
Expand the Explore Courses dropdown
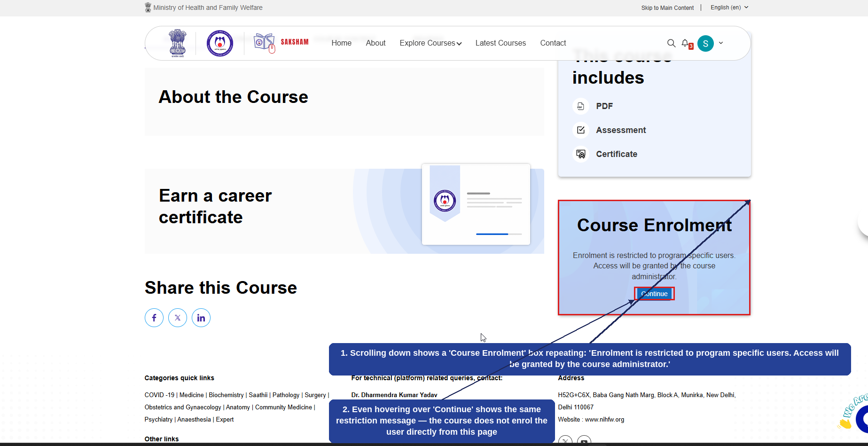430,43
